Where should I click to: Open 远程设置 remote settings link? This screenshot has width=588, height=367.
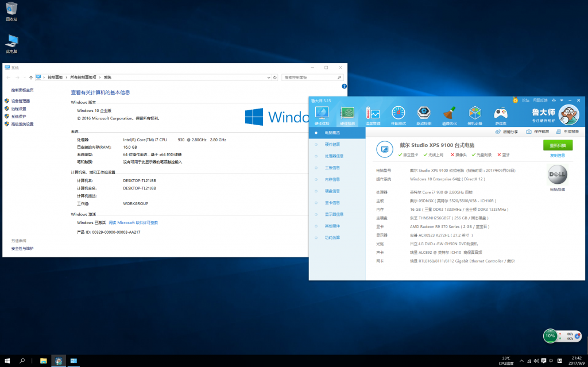tap(19, 109)
